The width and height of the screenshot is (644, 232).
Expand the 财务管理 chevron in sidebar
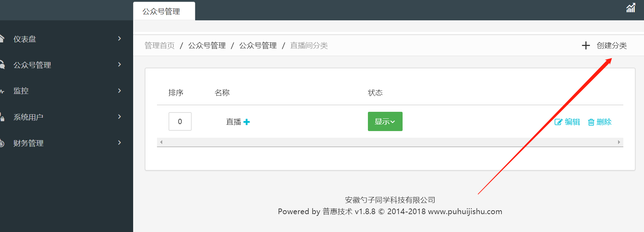(119, 143)
